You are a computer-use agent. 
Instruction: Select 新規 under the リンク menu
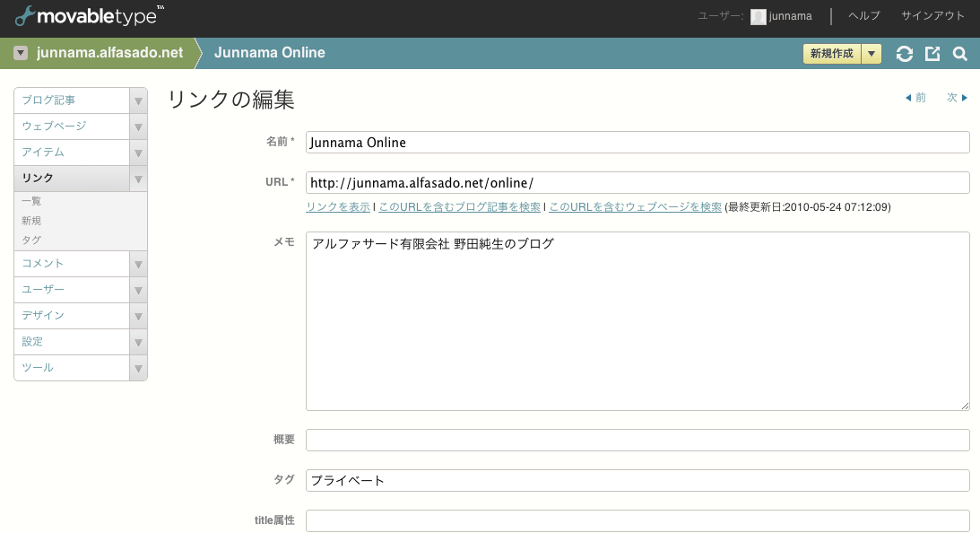pos(31,221)
